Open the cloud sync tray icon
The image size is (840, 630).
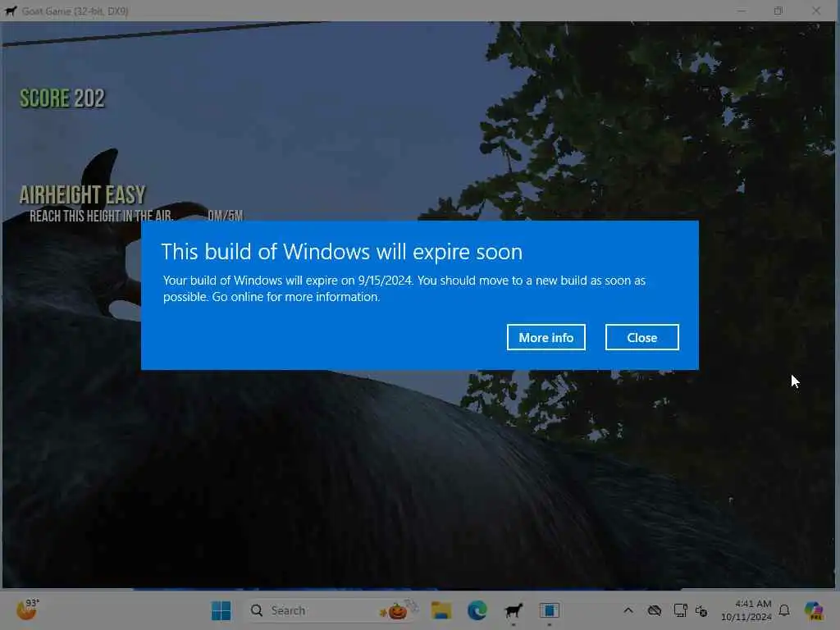click(654, 610)
